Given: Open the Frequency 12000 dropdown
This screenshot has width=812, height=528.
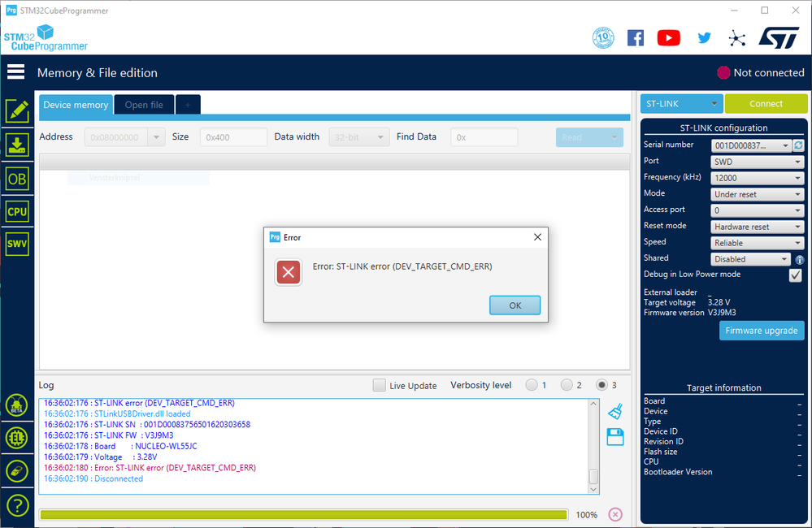Looking at the screenshot, I should pos(758,178).
